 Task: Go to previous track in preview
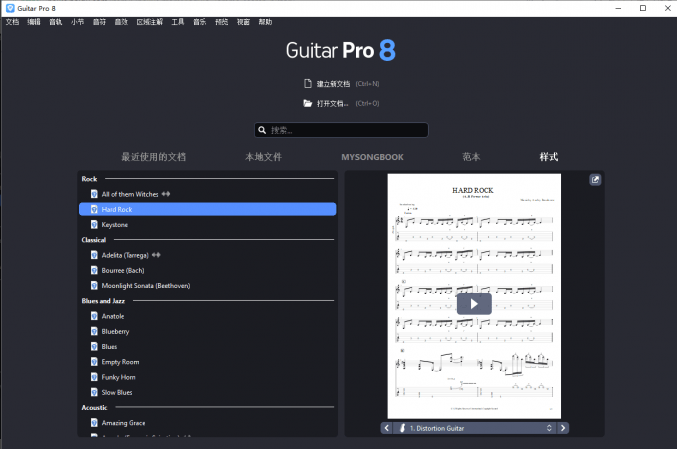tap(386, 428)
